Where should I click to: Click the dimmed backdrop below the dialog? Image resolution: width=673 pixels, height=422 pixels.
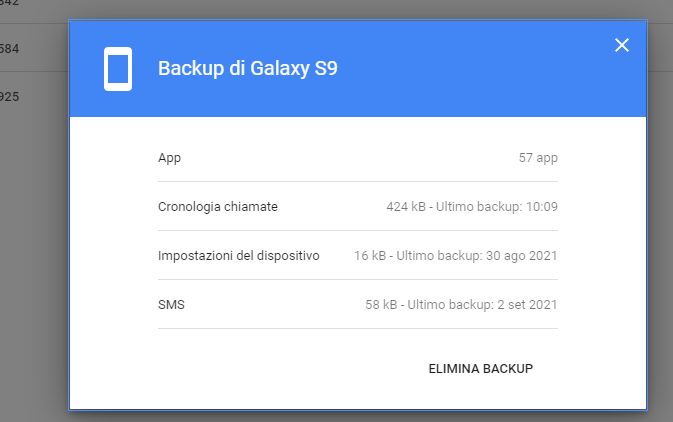350,416
